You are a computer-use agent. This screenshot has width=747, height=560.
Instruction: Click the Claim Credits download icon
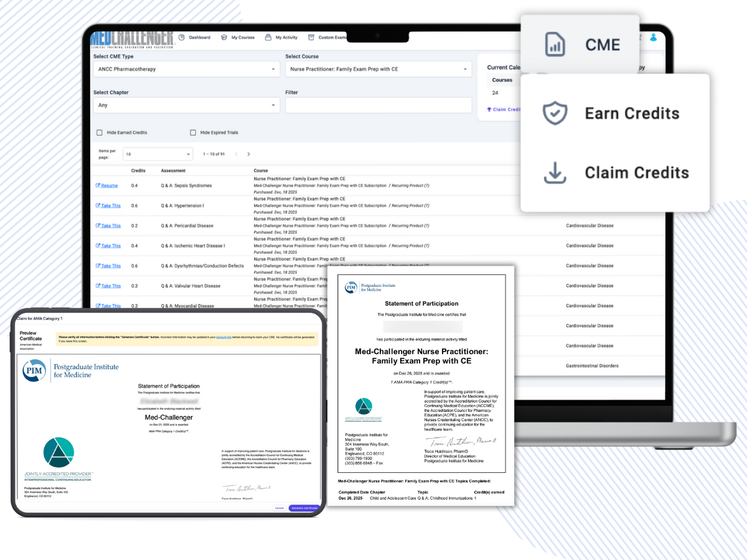(555, 172)
